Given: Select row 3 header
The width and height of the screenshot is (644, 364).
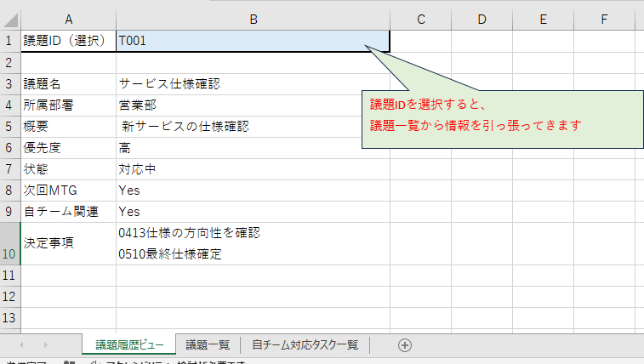Looking at the screenshot, I should pos(10,84).
